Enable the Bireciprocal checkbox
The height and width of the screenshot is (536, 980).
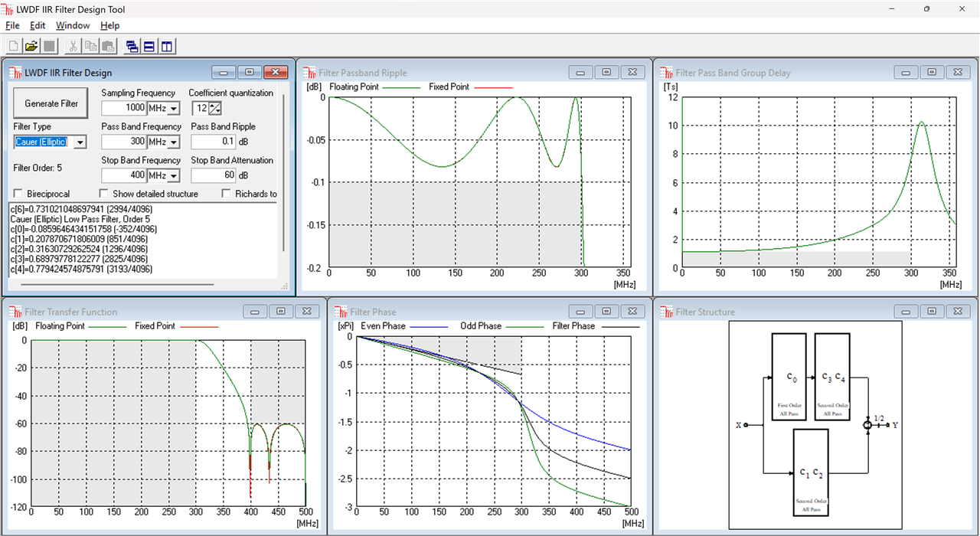[18, 194]
